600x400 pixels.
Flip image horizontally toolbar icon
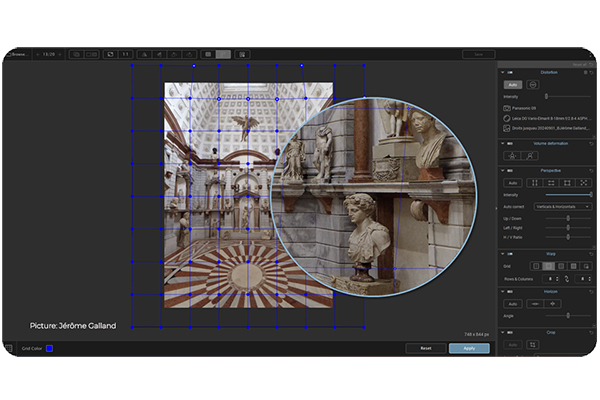(144, 54)
